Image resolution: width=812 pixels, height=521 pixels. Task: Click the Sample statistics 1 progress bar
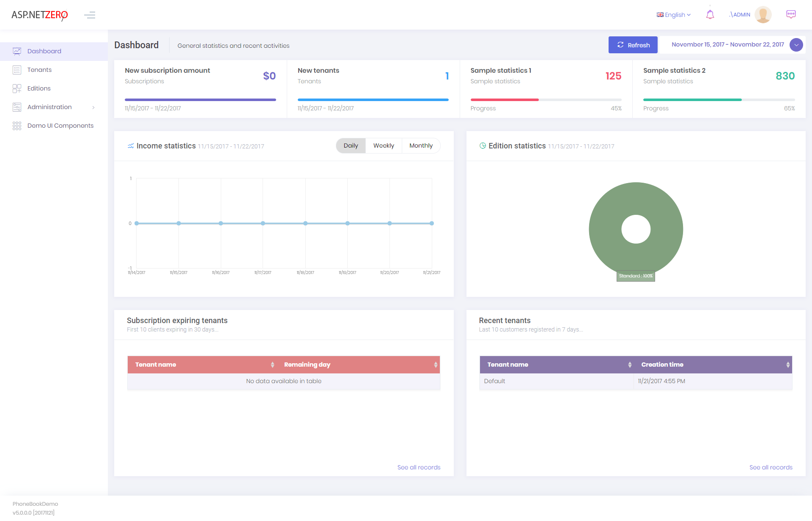pyautogui.click(x=546, y=100)
